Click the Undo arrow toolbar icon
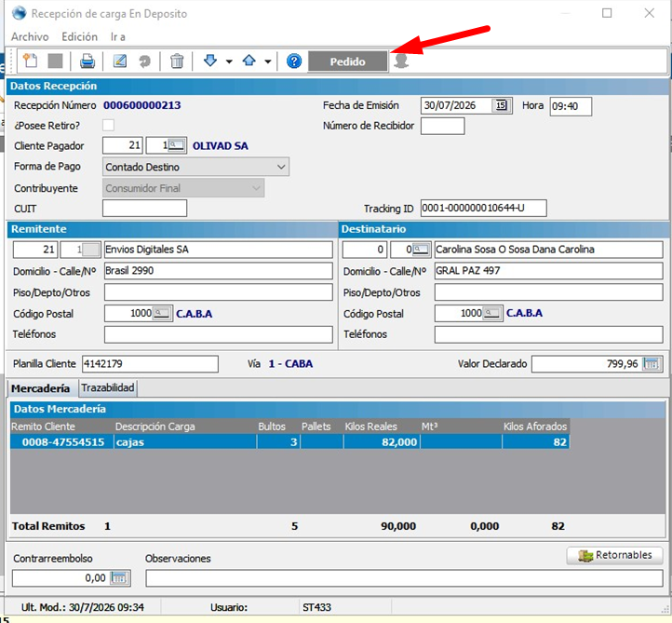672x623 pixels. 145,61
